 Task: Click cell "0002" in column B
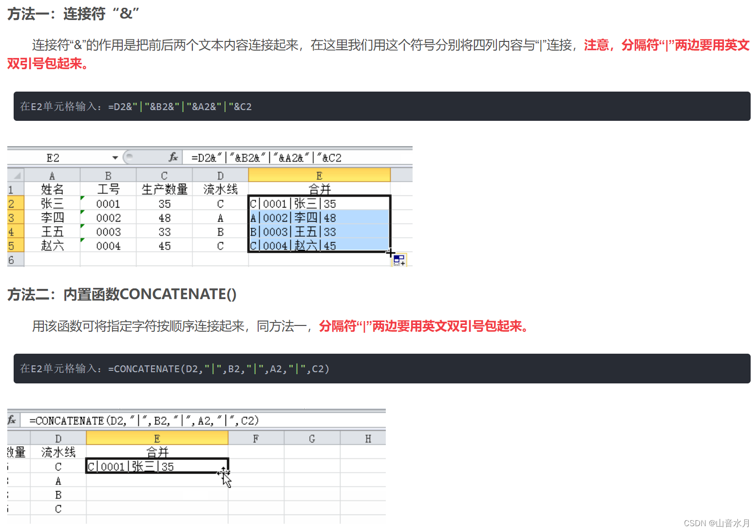point(108,217)
